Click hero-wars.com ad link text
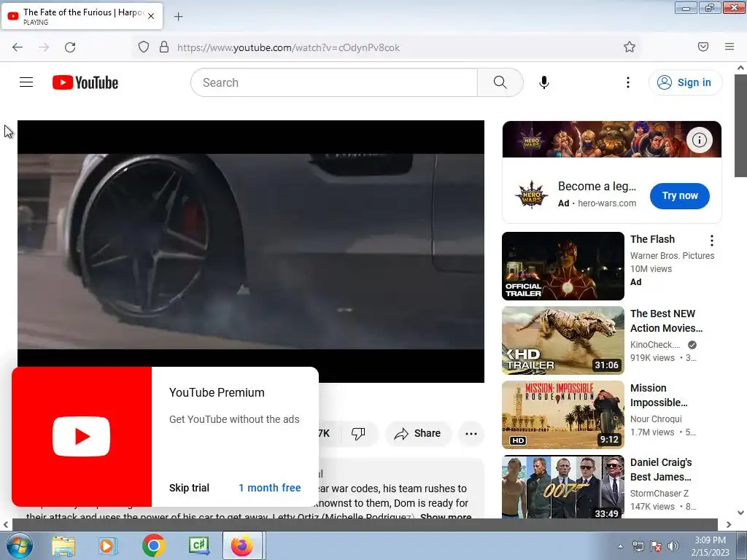The width and height of the screenshot is (747, 560). tap(607, 203)
